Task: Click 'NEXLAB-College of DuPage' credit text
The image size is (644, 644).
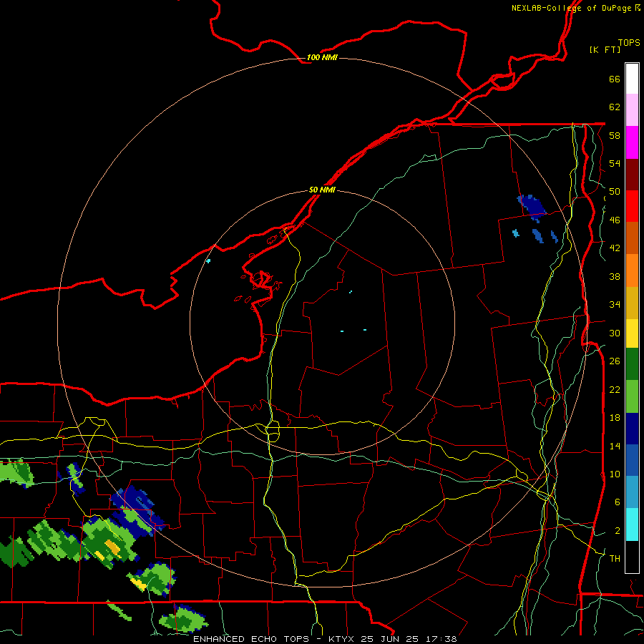Action: tap(571, 8)
